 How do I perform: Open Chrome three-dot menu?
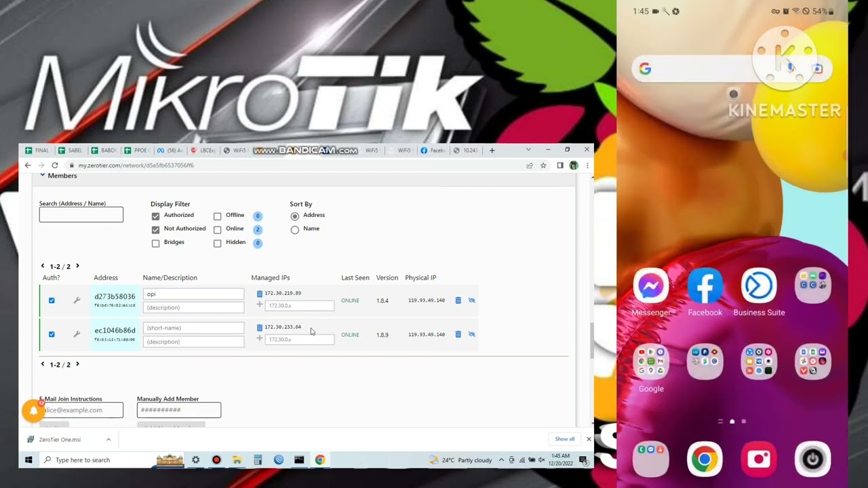click(587, 165)
